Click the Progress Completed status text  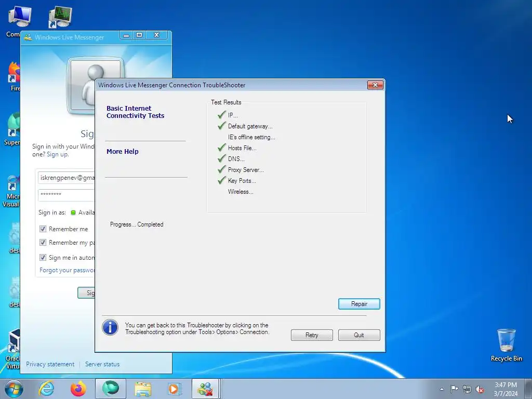pos(137,224)
